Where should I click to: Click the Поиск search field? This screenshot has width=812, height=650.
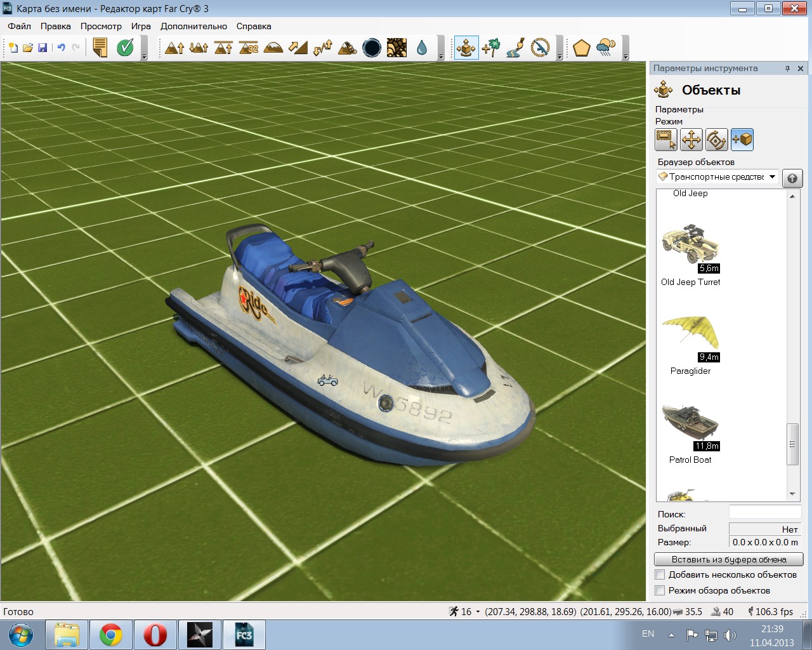pyautogui.click(x=765, y=512)
